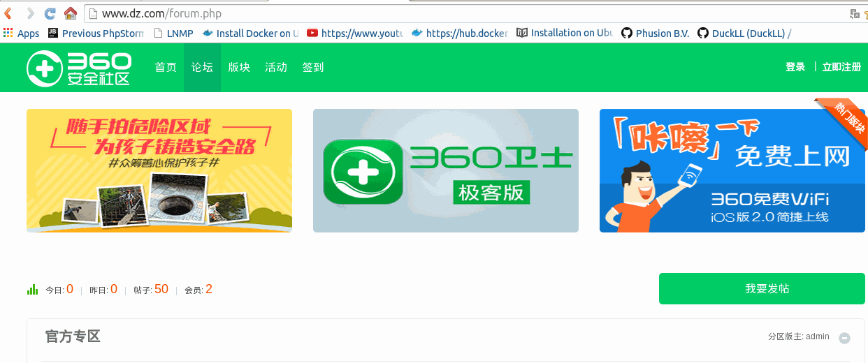The width and height of the screenshot is (868, 363).
Task: Open the 版块 navigation item
Action: click(x=239, y=67)
